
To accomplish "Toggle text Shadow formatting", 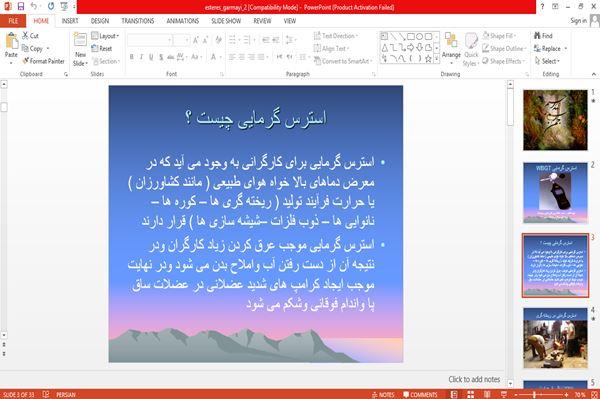I will click(161, 57).
